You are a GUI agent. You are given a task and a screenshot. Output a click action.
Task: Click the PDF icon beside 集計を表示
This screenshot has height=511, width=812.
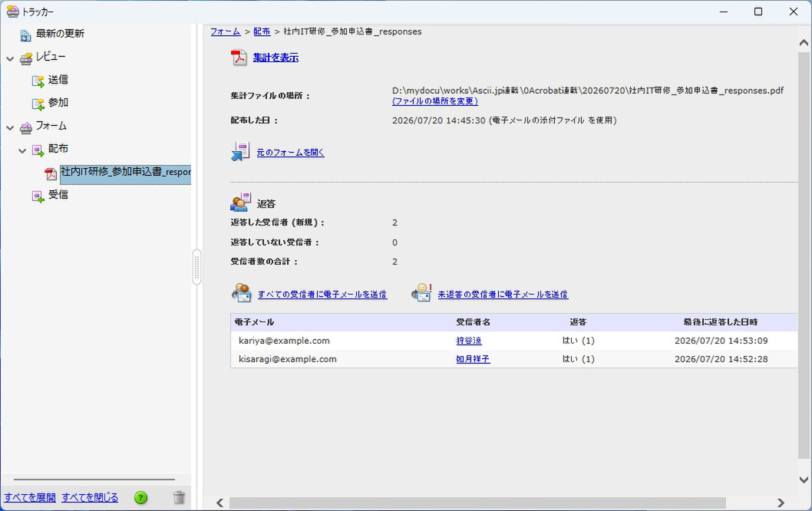(239, 58)
